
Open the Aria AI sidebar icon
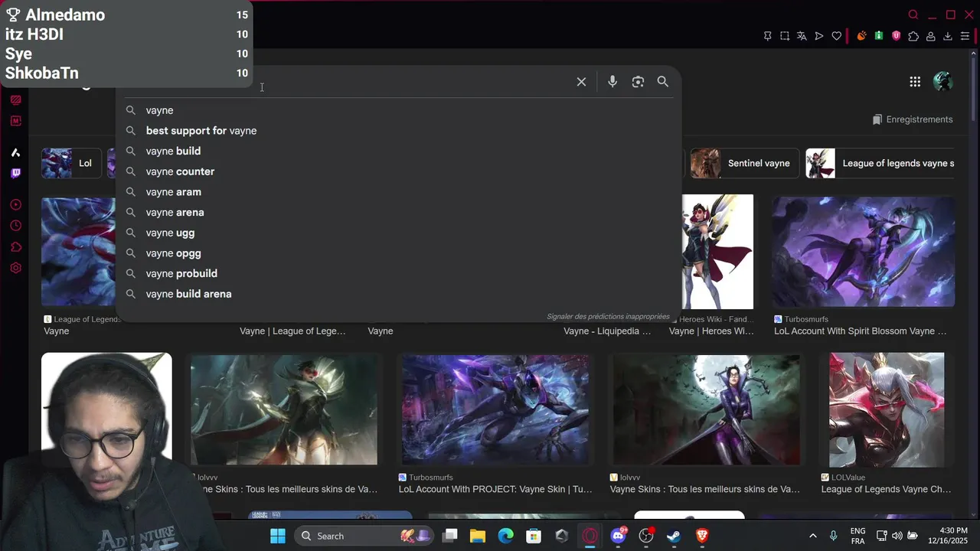click(15, 152)
